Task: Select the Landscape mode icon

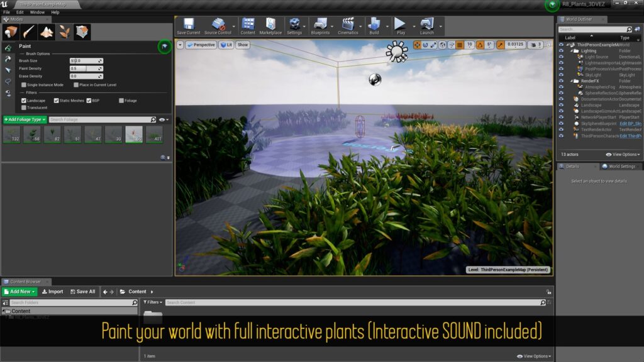Action: coord(47,32)
